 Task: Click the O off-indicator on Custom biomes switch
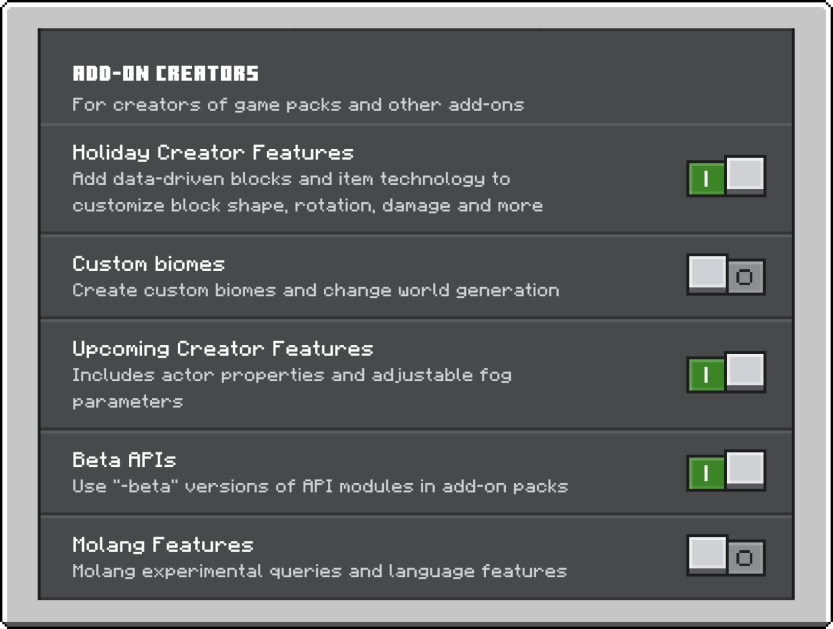pos(745,277)
